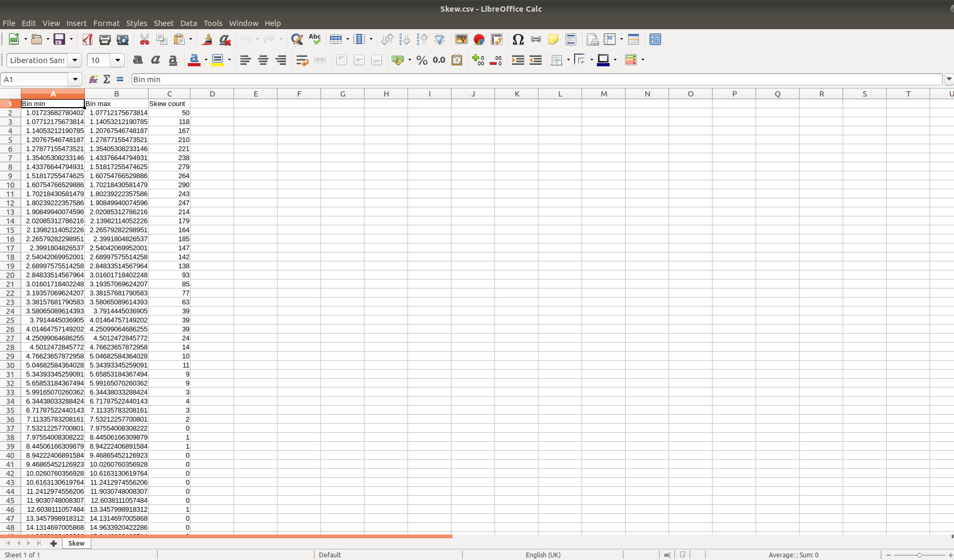Screen dimensions: 954x560
Task: Toggle Center Horizontally alignment
Action: click(263, 60)
